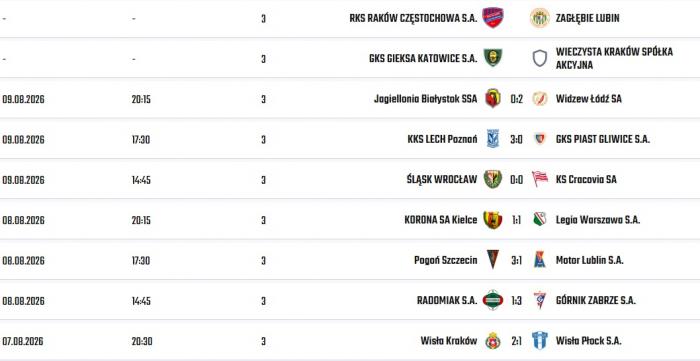Open the Górnik Zabrze crest
The height and width of the screenshot is (361, 700).
[x=540, y=300]
